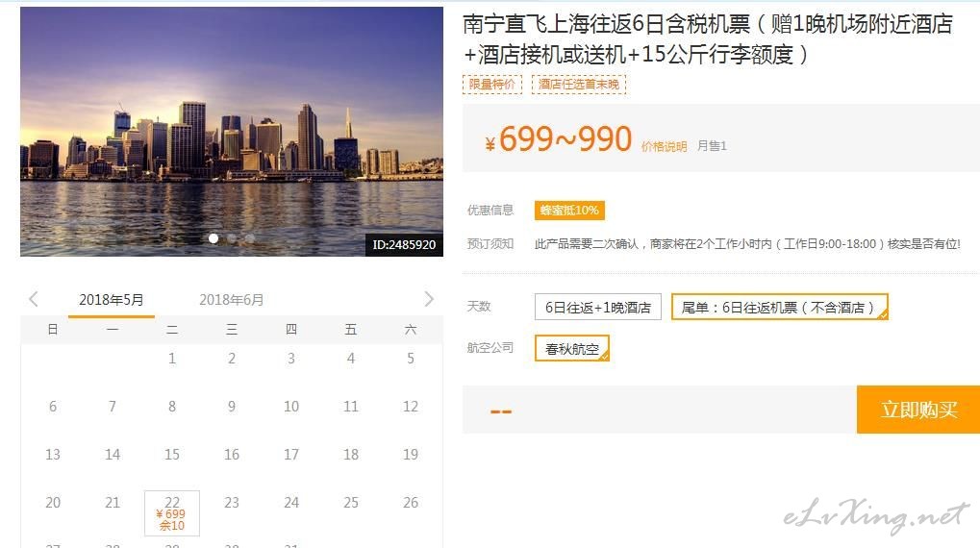Screen dimensions: 980x548
Task: Select the third image carousel dot
Action: [x=250, y=238]
